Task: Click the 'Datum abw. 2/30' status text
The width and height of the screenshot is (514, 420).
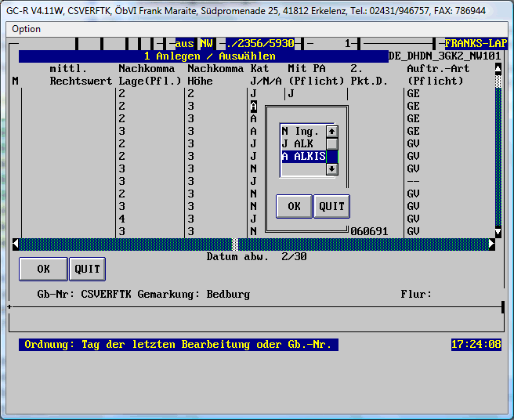Action: pos(257,256)
